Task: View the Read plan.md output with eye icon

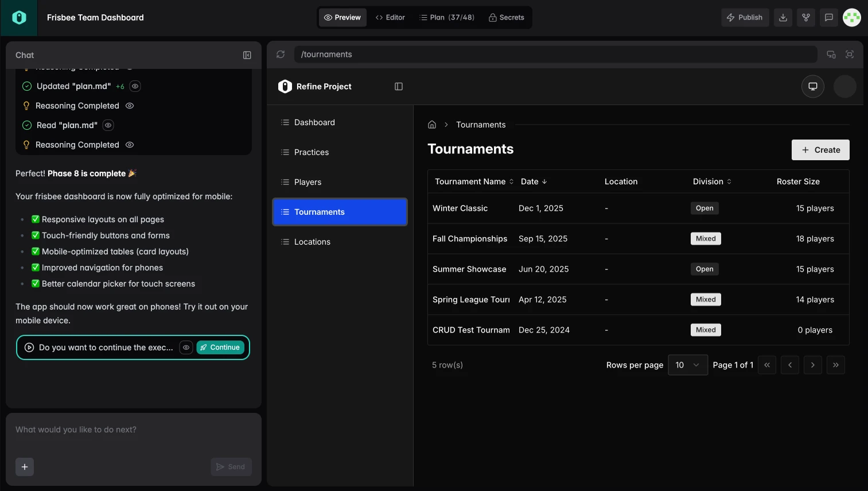Action: click(108, 125)
